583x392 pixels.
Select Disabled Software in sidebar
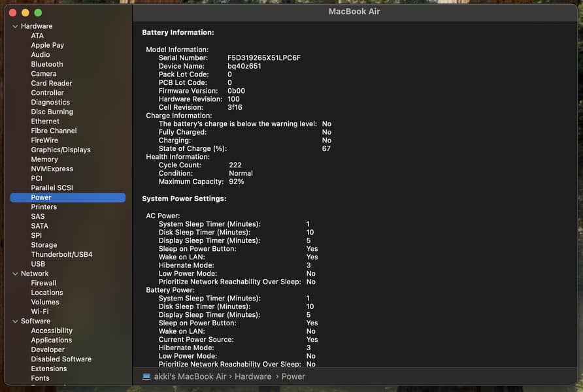[61, 359]
